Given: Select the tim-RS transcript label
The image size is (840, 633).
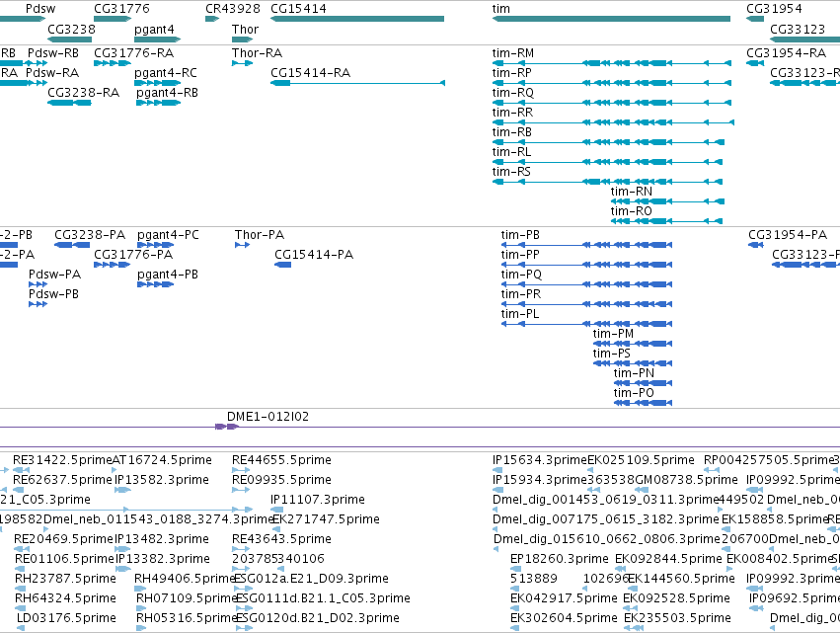Looking at the screenshot, I should coord(511,172).
